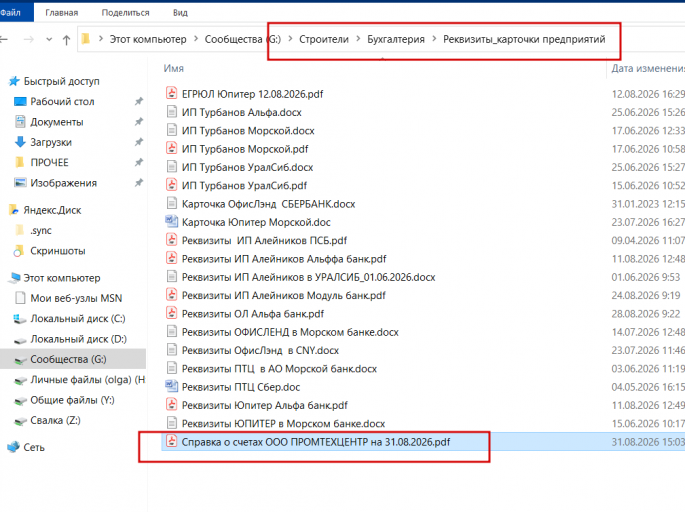The width and height of the screenshot is (685, 512).
Task: Open the .sync folder in sidebar
Action: (41, 231)
